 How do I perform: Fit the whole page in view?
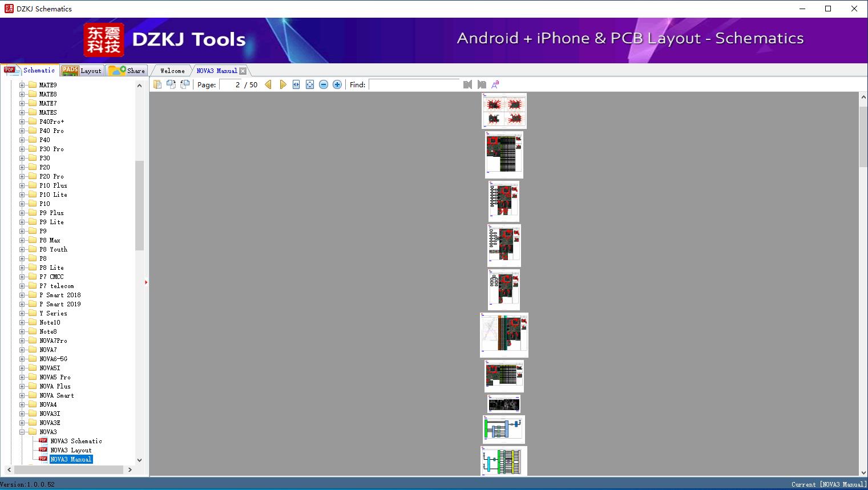(x=310, y=84)
